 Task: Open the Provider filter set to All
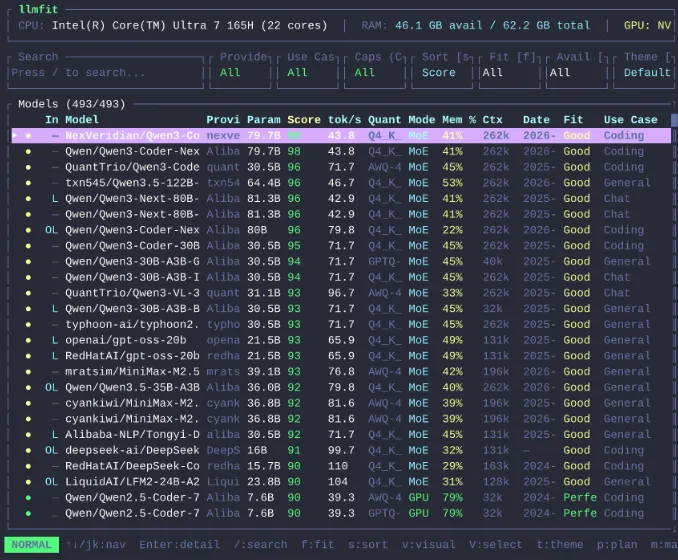[240, 72]
